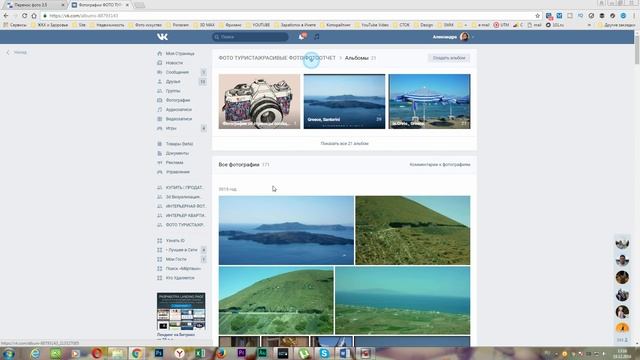This screenshot has width=640, height=360.
Task: Go back with the browser back arrow
Action: (6, 16)
